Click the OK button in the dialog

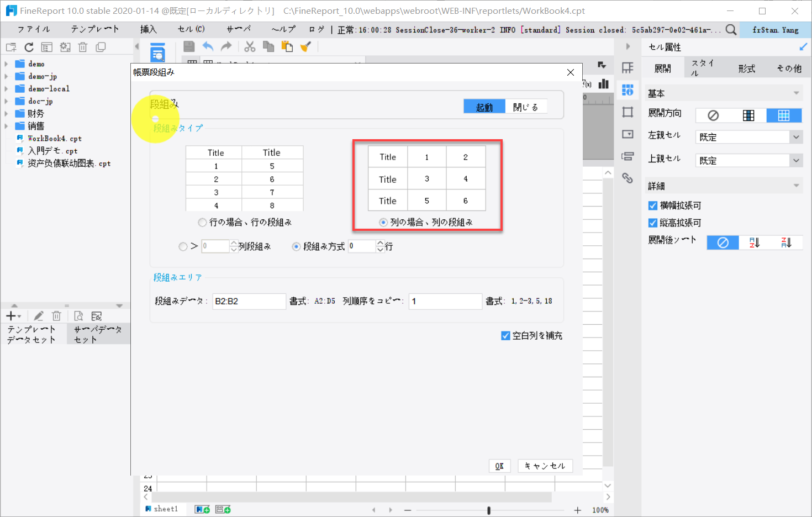pos(499,466)
